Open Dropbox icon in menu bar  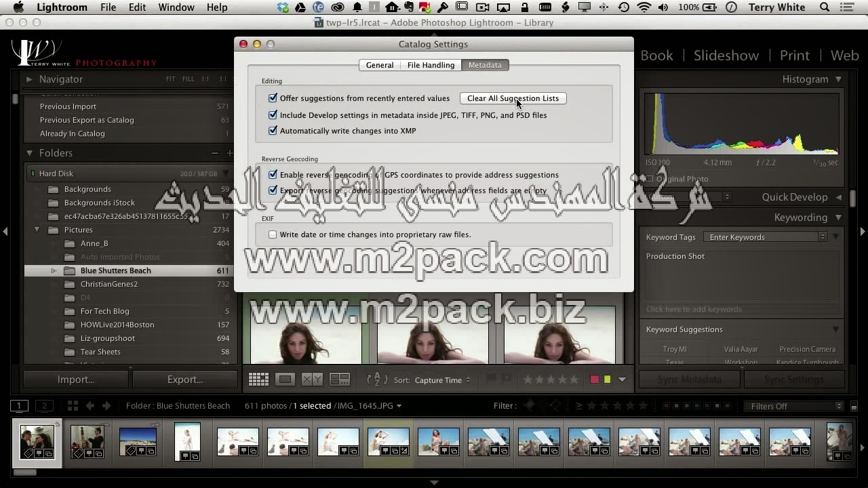(x=283, y=7)
